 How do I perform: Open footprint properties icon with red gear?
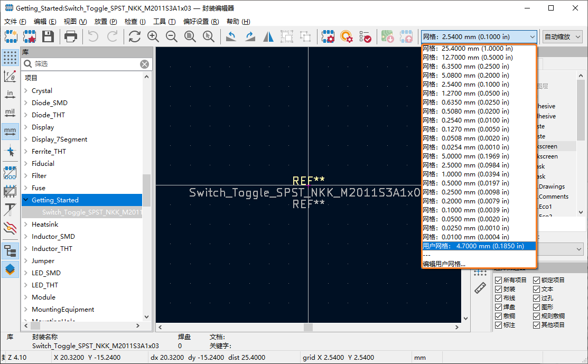tap(328, 37)
